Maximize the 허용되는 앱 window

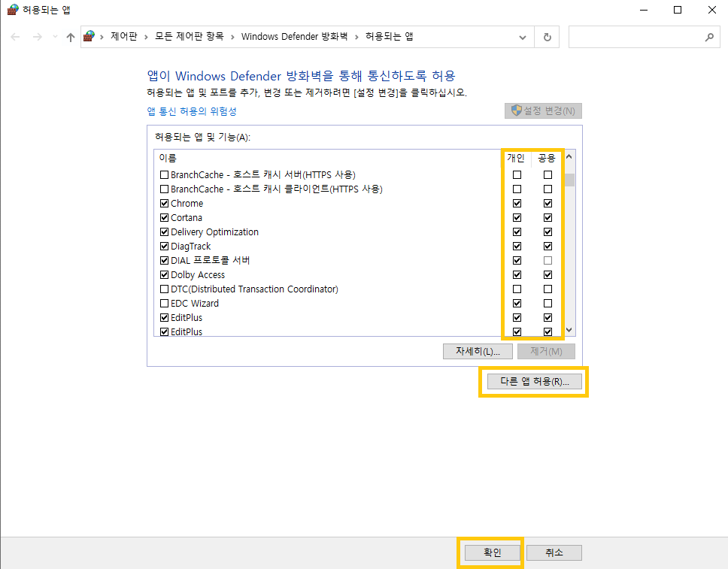(x=678, y=10)
